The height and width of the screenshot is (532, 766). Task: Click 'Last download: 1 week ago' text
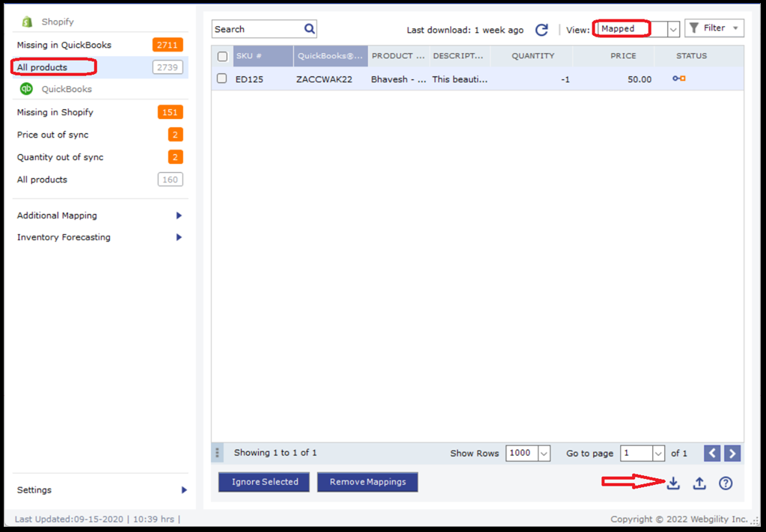pos(465,30)
